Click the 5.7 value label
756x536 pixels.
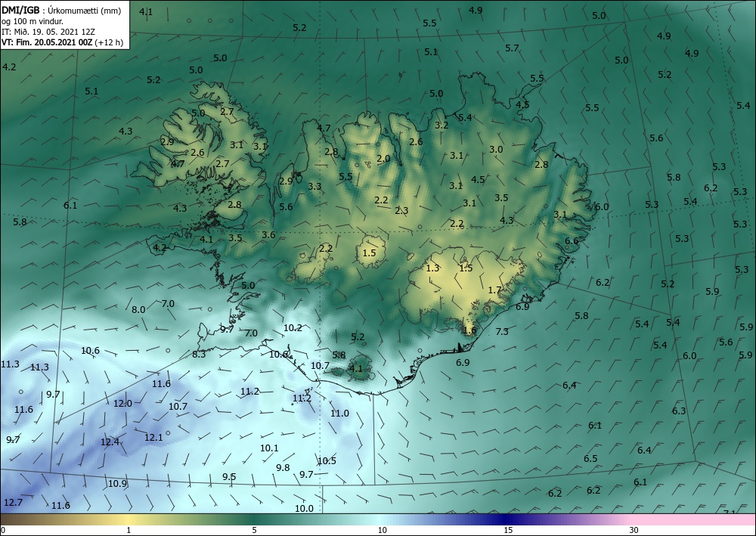coord(512,48)
